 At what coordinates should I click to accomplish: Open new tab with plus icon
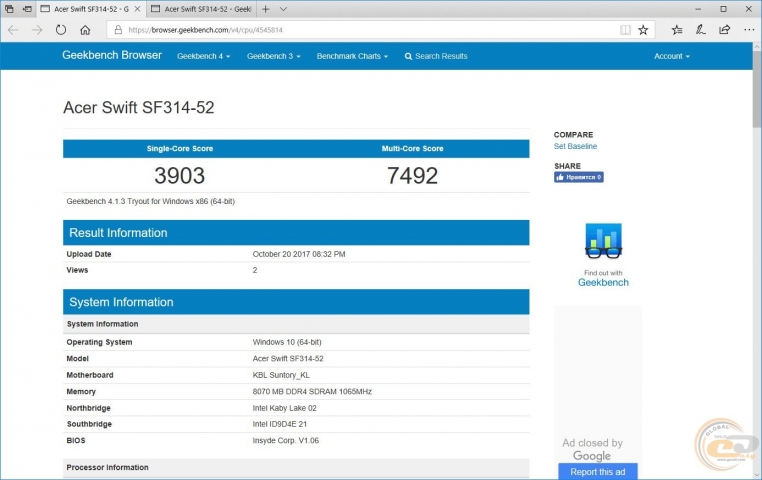(x=266, y=9)
